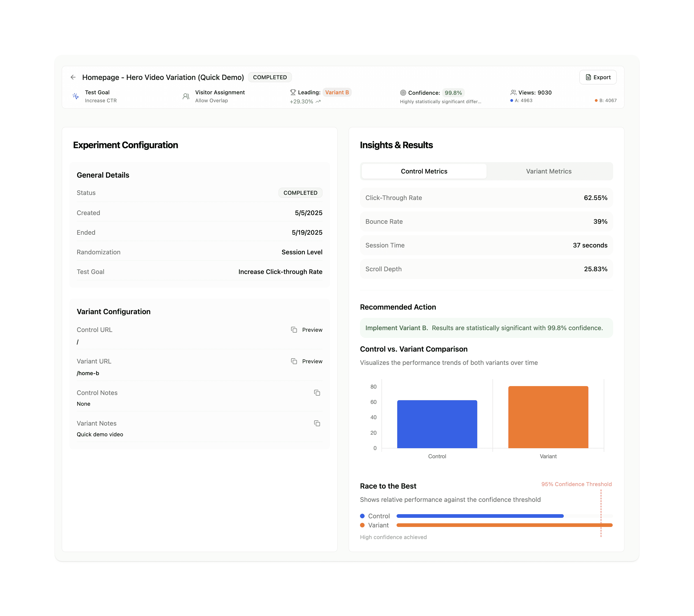This screenshot has width=694, height=616.
Task: Click the Bounce Rate 39% row
Action: click(486, 222)
